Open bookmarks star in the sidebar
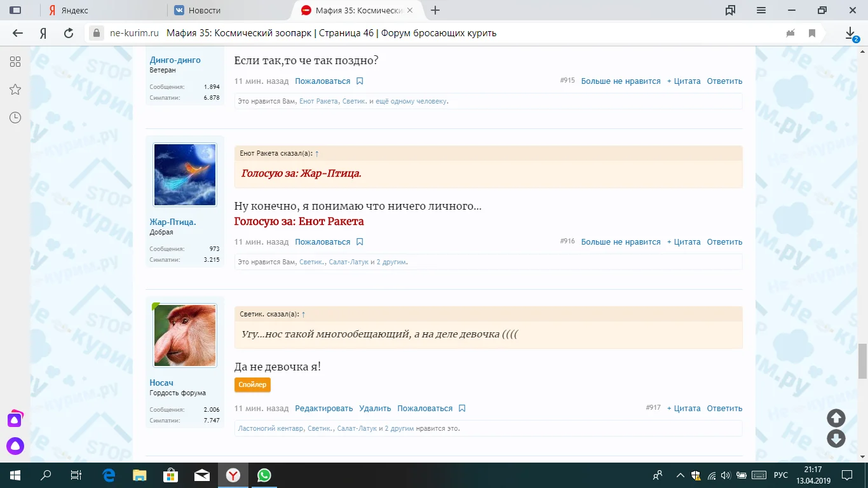The image size is (868, 488). (x=15, y=90)
